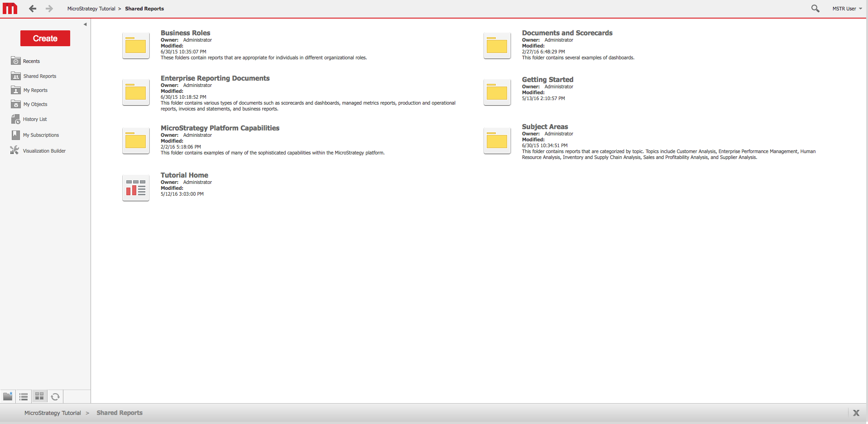Image resolution: width=868 pixels, height=424 pixels.
Task: Close the bottom breadcrumb bar
Action: click(856, 413)
